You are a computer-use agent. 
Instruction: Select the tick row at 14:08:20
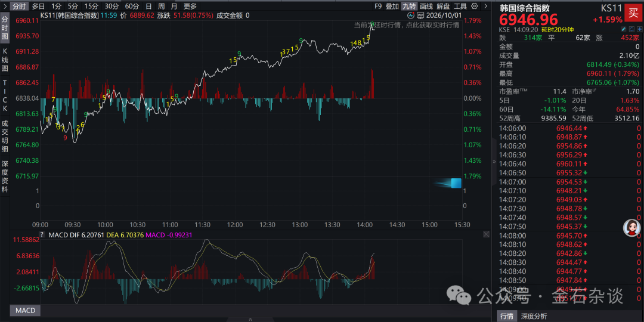click(x=569, y=253)
